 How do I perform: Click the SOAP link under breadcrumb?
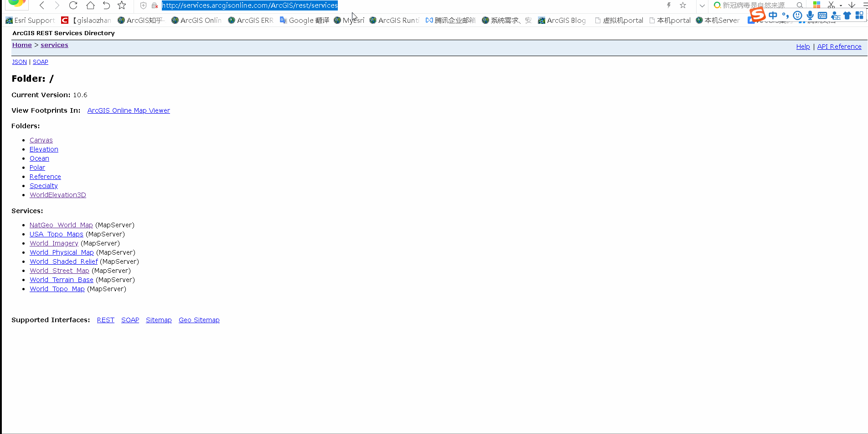click(41, 62)
